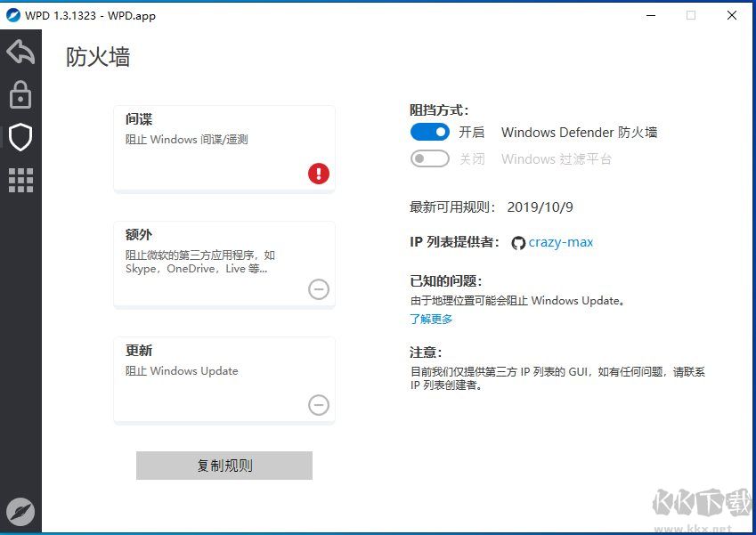Click the 复制规则 button
Image resolution: width=756 pixels, height=535 pixels.
(x=224, y=466)
